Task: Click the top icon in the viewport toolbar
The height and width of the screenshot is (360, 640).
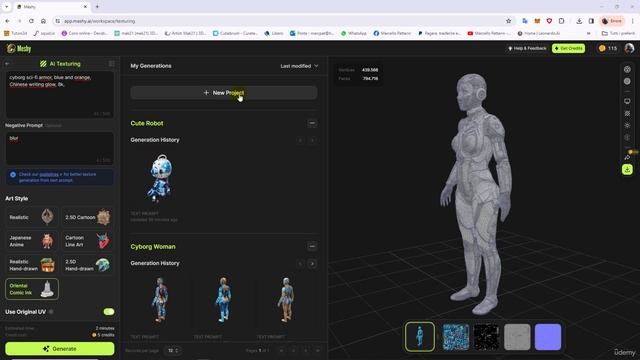Action: (x=627, y=69)
